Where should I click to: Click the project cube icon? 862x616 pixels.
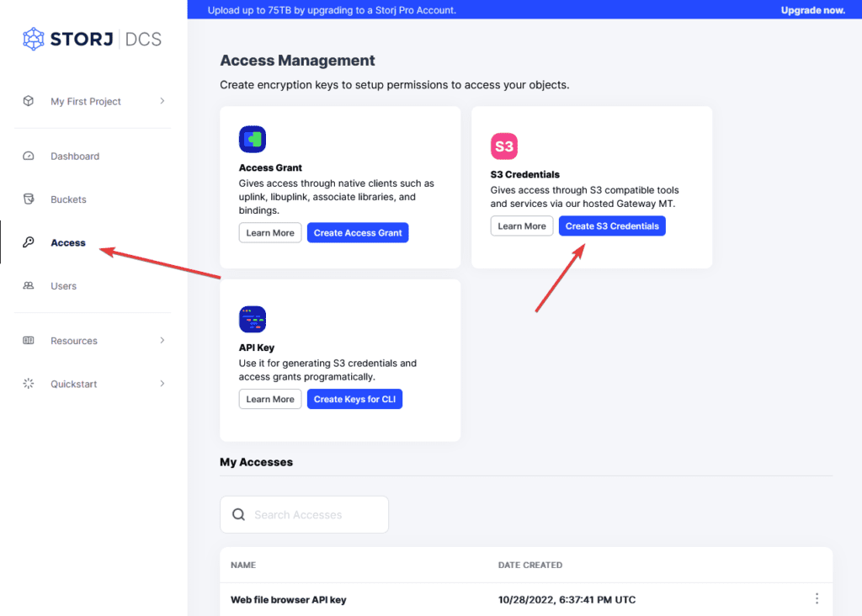coord(29,101)
